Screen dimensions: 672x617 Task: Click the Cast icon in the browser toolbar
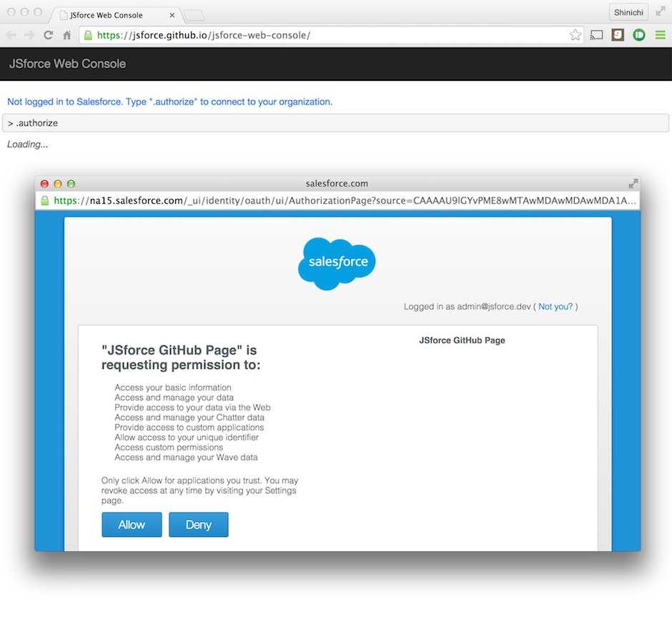(x=596, y=34)
